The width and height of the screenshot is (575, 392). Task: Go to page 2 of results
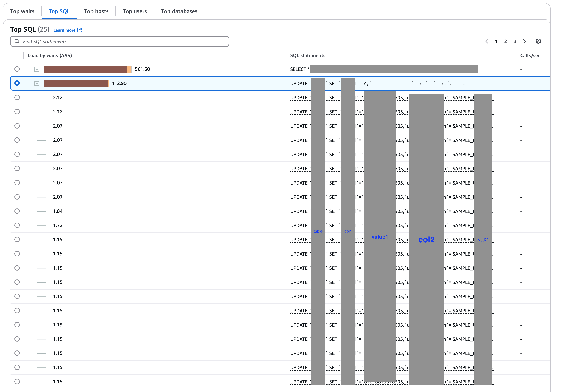pyautogui.click(x=505, y=41)
